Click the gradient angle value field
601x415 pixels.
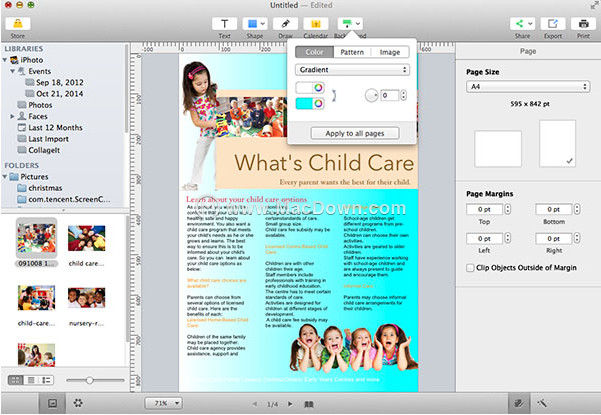(x=390, y=95)
